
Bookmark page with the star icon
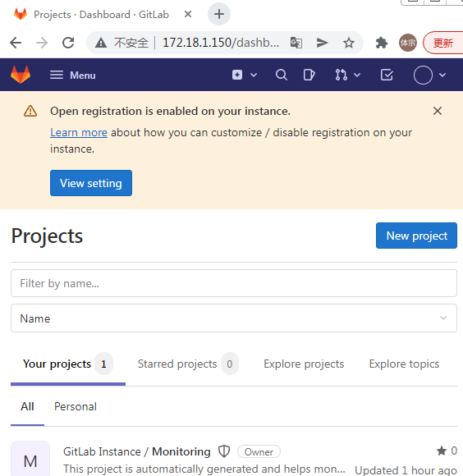[349, 43]
